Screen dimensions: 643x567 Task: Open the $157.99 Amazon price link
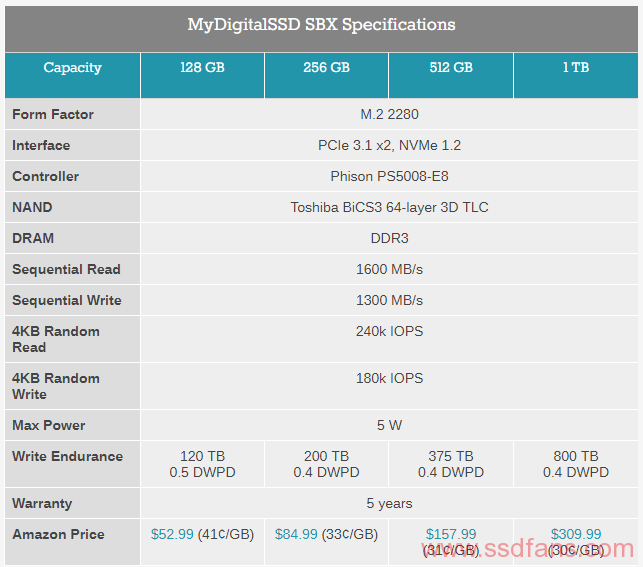[x=451, y=534]
